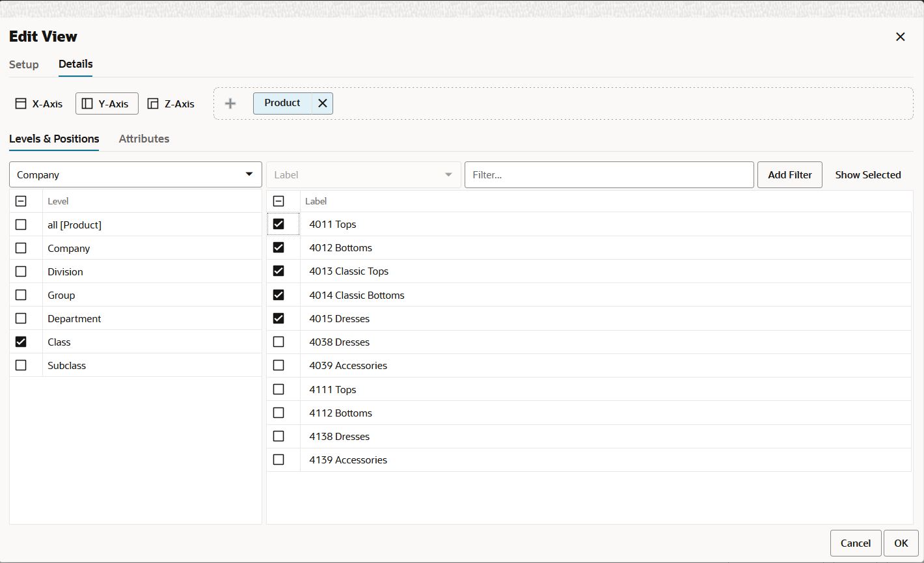This screenshot has height=563, width=924.
Task: Click inside the Filter text field
Action: coord(608,174)
